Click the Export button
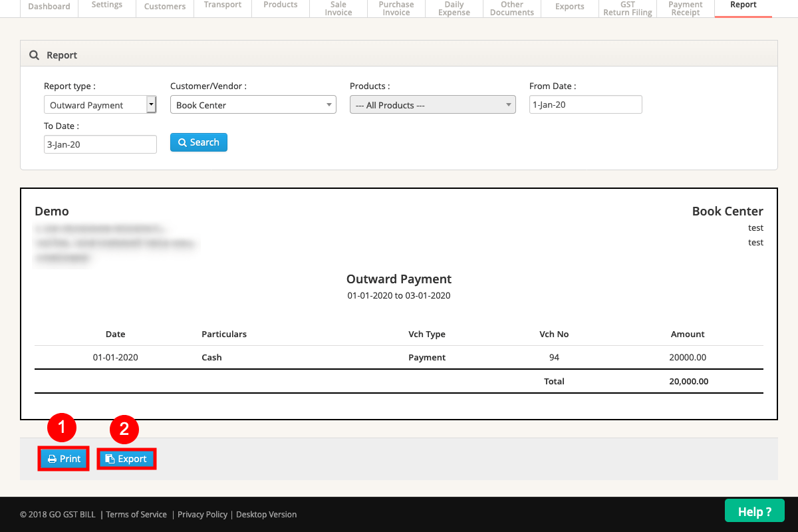The height and width of the screenshot is (532, 798). click(x=126, y=459)
